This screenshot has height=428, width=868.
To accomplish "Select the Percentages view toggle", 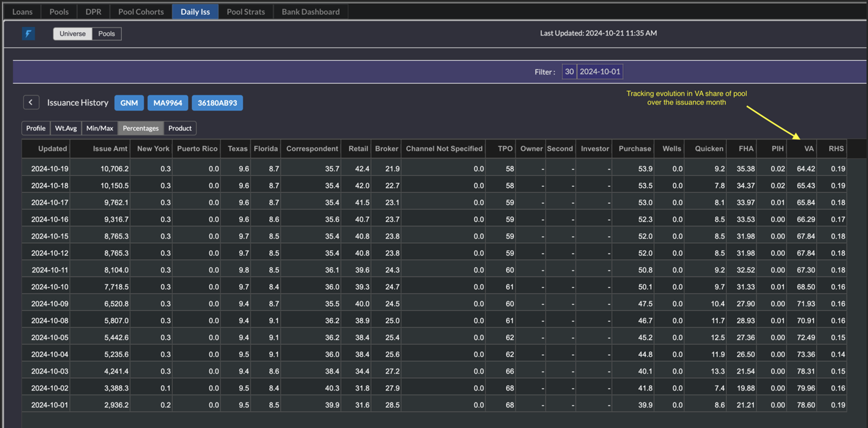I will [x=140, y=128].
